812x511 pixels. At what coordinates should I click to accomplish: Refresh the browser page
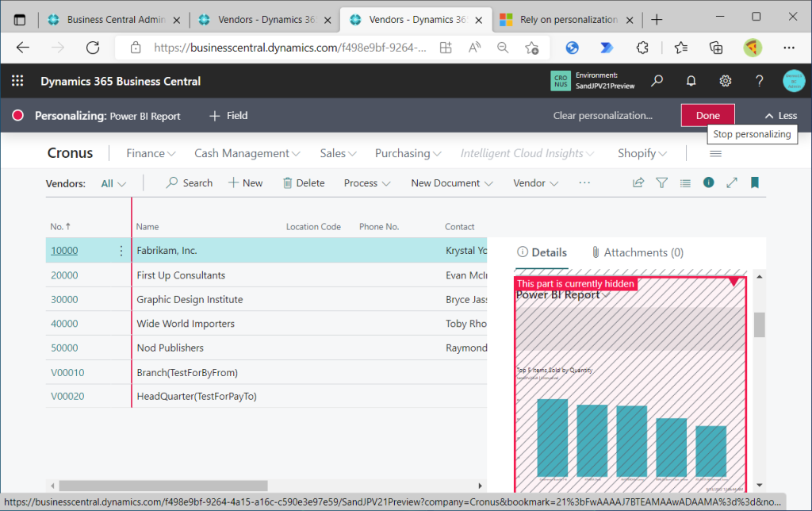(93, 48)
